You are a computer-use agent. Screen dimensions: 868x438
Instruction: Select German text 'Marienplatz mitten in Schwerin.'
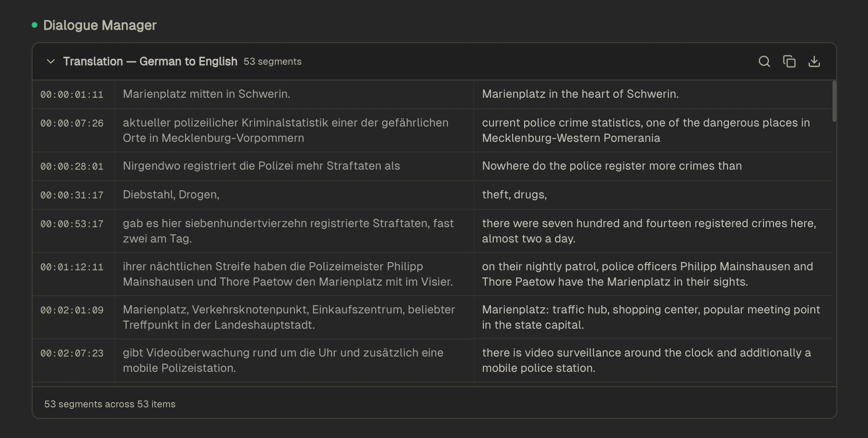coord(207,94)
